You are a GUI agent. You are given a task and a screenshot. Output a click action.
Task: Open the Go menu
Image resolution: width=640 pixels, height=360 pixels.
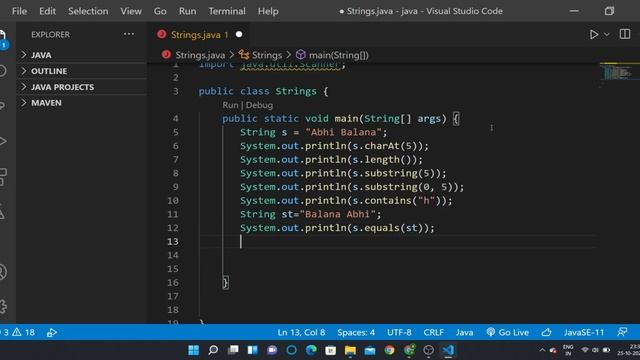(160, 11)
